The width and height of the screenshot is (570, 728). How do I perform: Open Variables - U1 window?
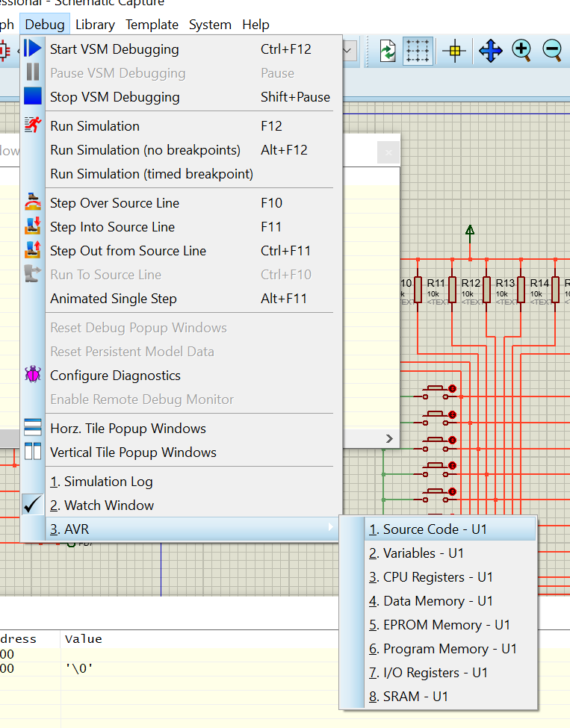pos(439,553)
